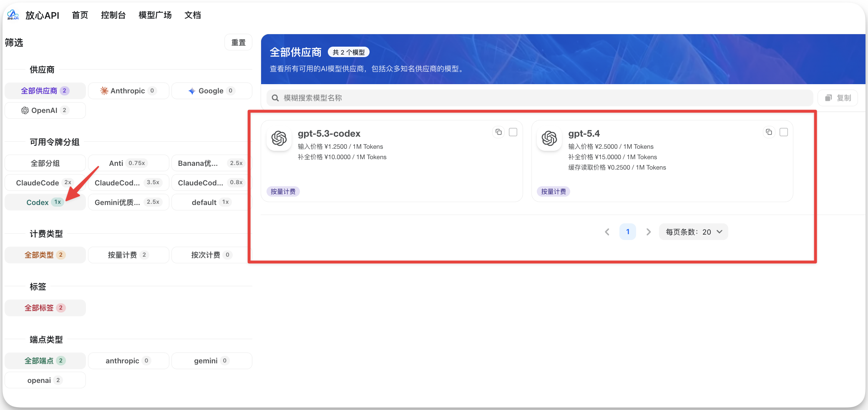This screenshot has height=410, width=868.
Task: Go to the previous page arrow
Action: [x=607, y=232]
